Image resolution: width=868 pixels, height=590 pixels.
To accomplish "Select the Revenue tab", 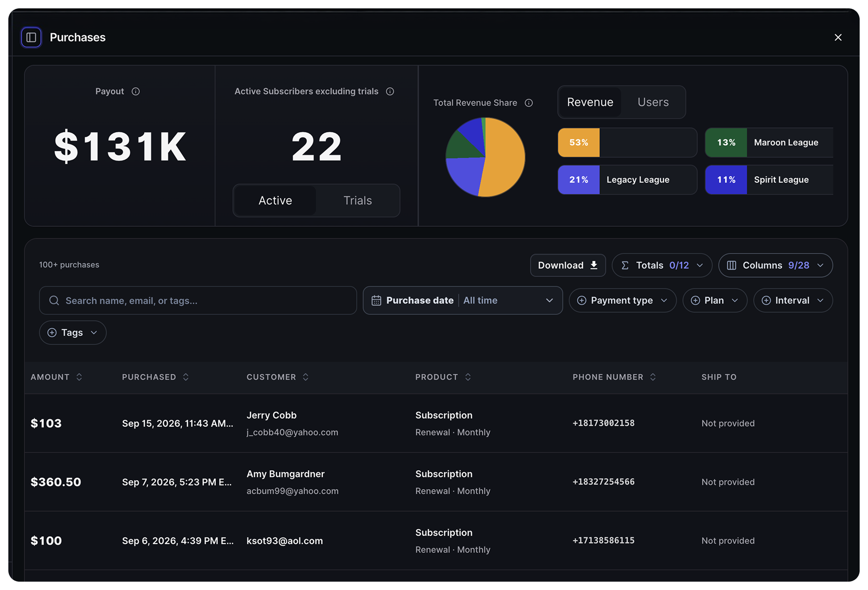I will click(590, 102).
